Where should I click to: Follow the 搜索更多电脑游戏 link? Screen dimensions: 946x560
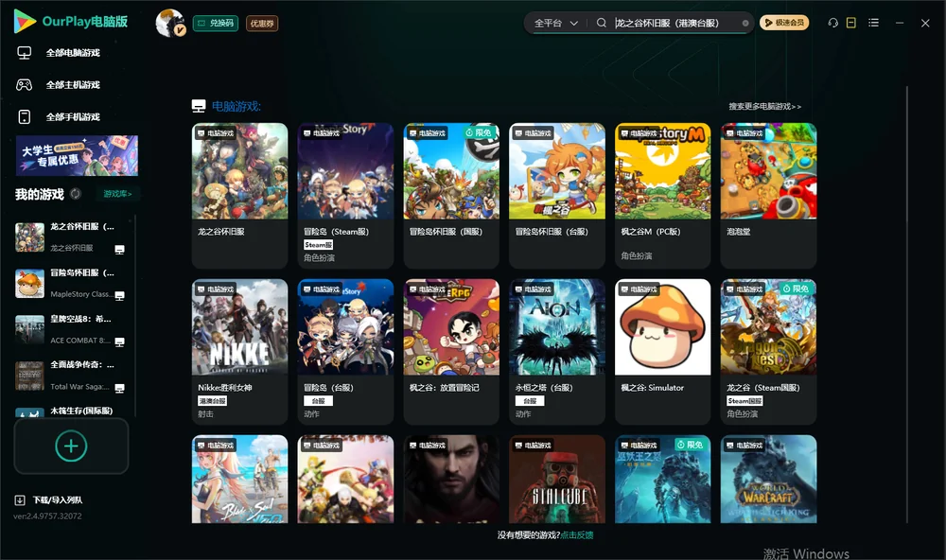click(x=764, y=107)
